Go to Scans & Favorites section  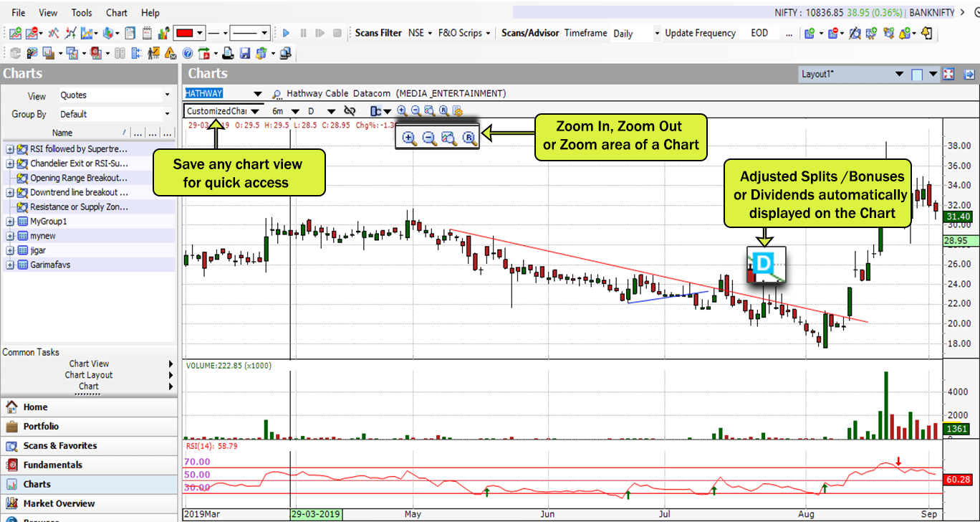(x=59, y=445)
